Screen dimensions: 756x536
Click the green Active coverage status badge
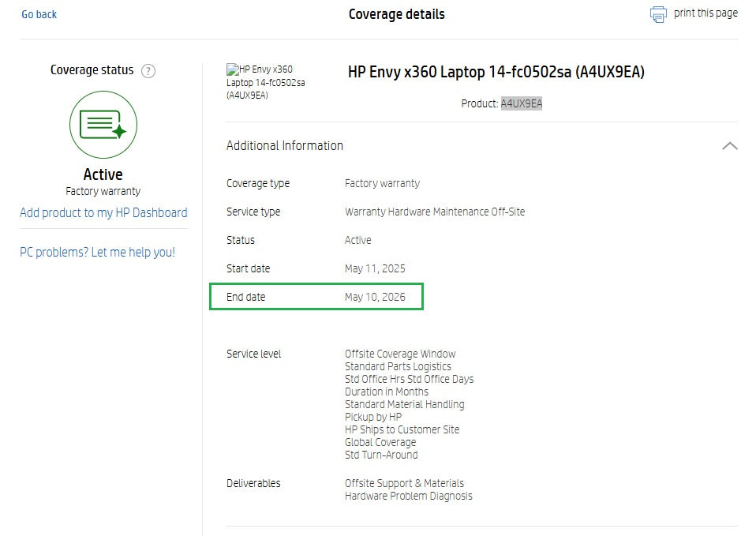click(103, 125)
